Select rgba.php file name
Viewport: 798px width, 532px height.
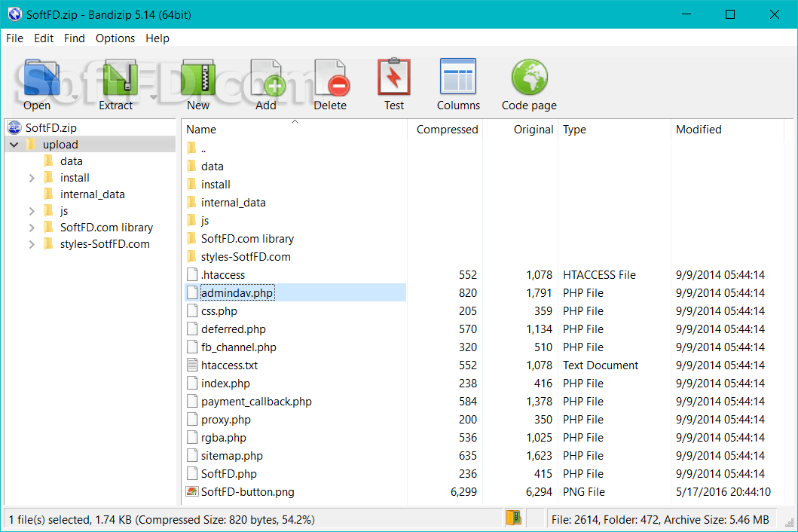tap(223, 438)
